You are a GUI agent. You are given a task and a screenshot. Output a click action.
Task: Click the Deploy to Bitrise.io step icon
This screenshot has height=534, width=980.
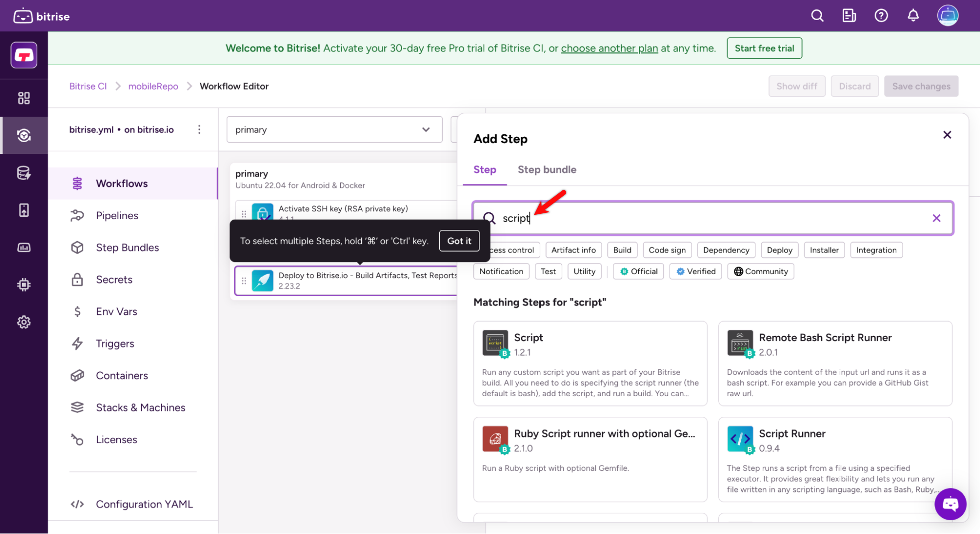[x=262, y=280]
